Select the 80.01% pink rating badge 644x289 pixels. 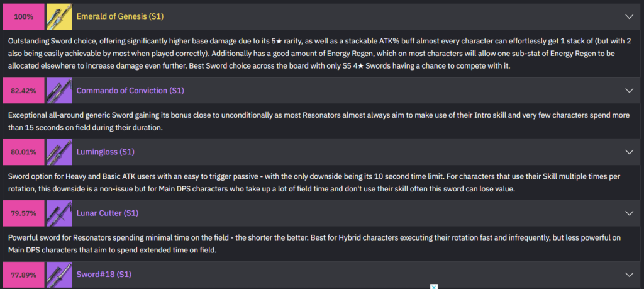tap(23, 152)
